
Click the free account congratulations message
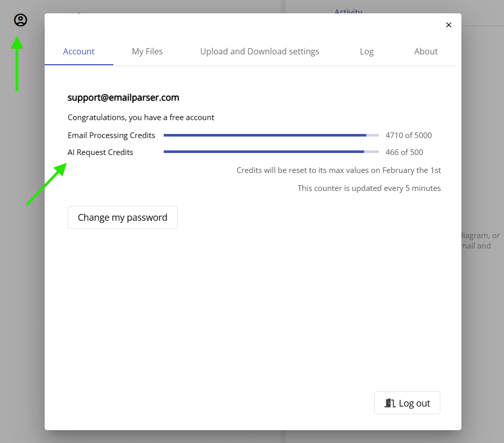141,117
